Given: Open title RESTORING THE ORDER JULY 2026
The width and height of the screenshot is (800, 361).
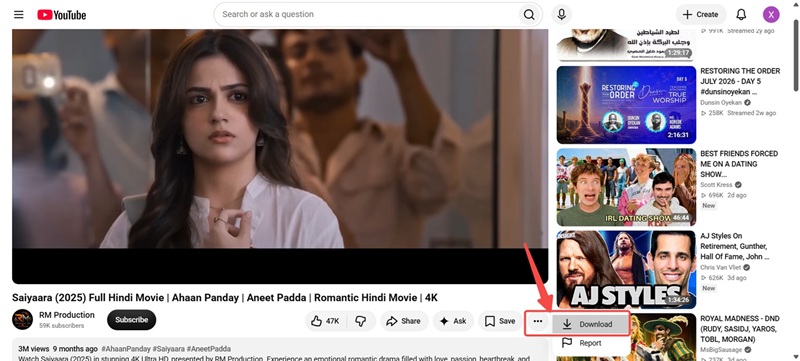Looking at the screenshot, I should pos(740,81).
